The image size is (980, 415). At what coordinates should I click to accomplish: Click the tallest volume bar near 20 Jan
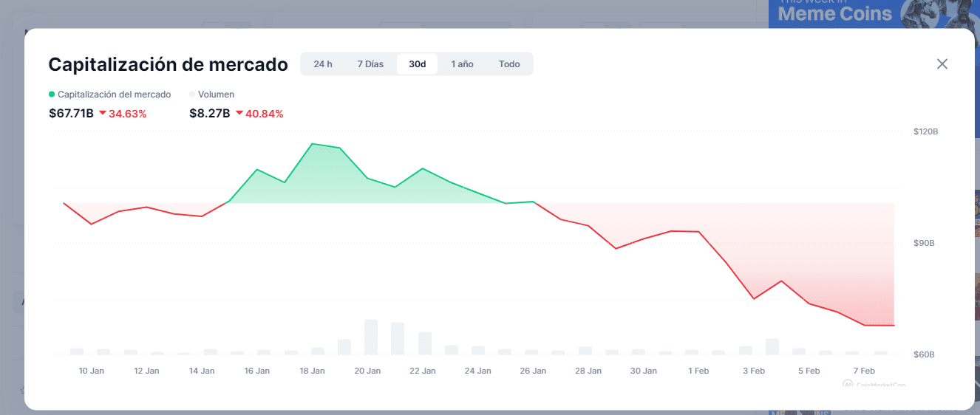pos(371,337)
